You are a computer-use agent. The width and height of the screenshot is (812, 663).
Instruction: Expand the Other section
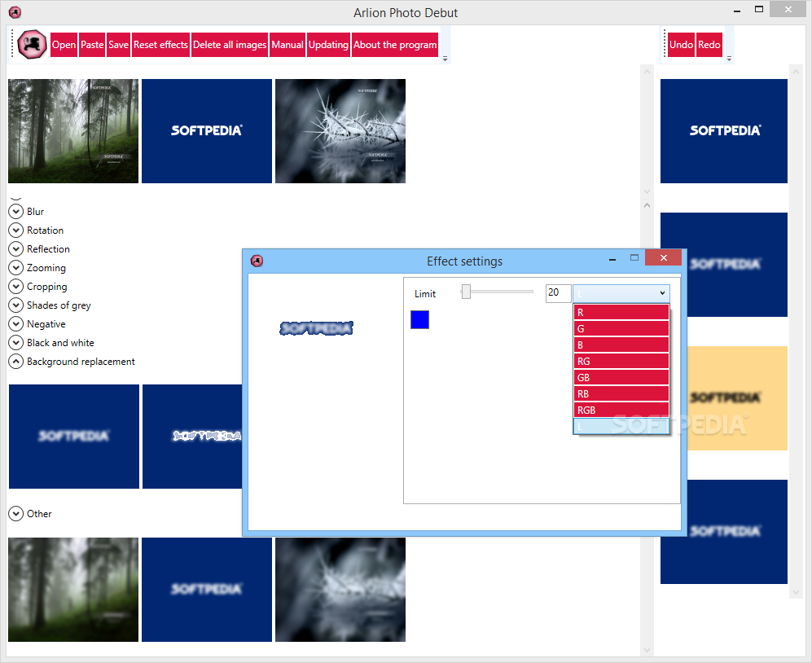16,513
